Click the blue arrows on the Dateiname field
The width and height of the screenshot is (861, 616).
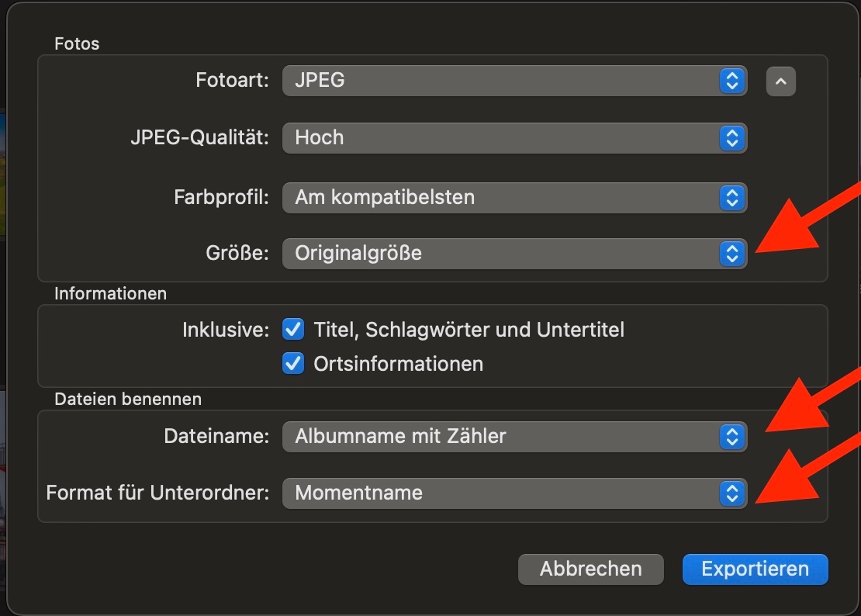pos(731,437)
